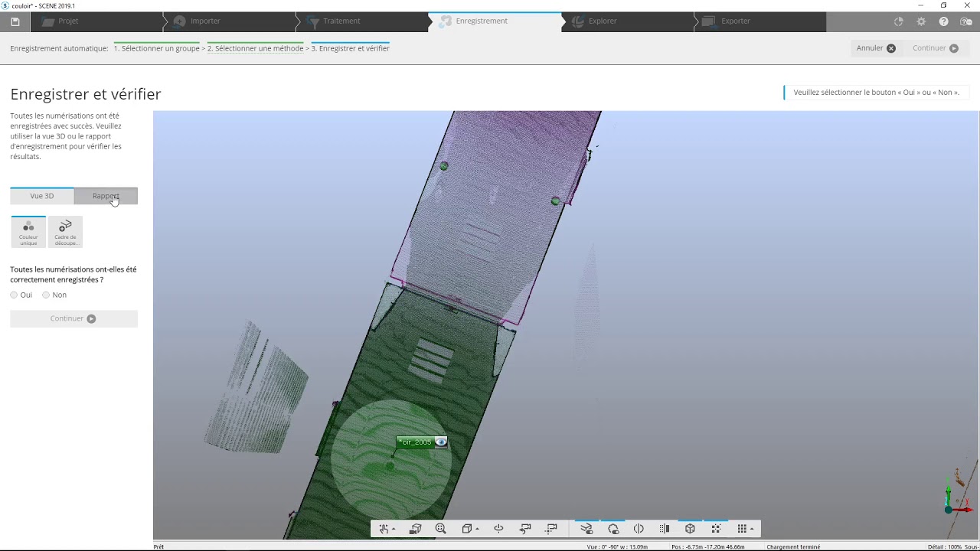980x551 pixels.
Task: Click the Couleur unique icon
Action: click(28, 232)
